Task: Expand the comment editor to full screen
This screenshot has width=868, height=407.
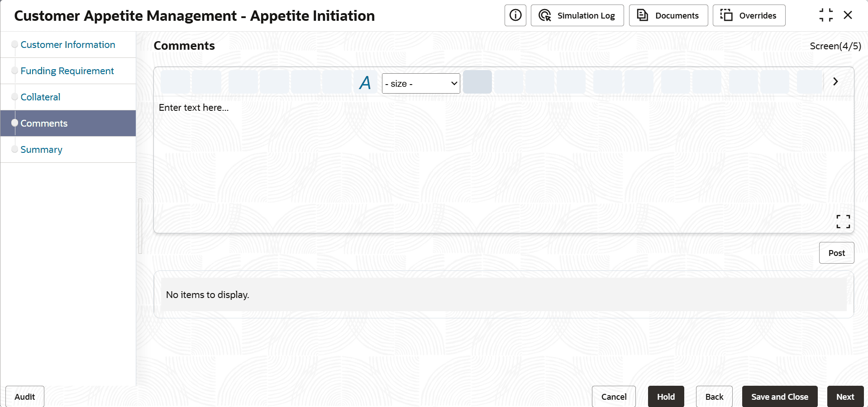Action: coord(843,221)
